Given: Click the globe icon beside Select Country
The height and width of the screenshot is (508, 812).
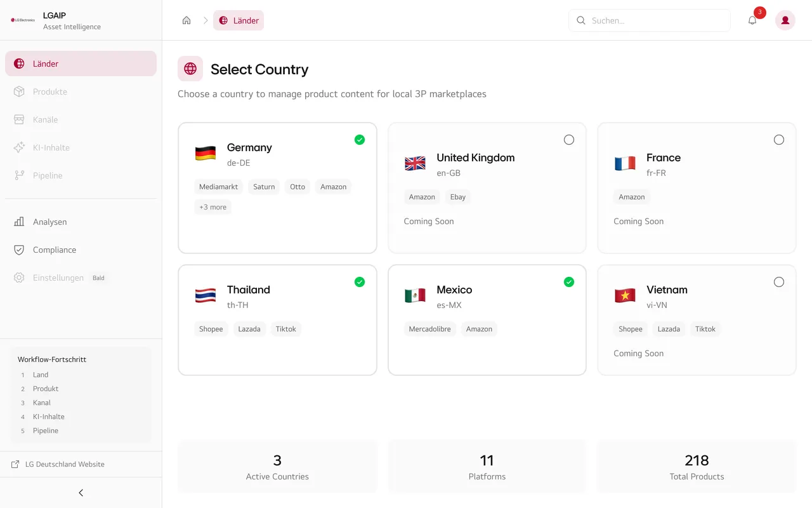Looking at the screenshot, I should tap(190, 69).
